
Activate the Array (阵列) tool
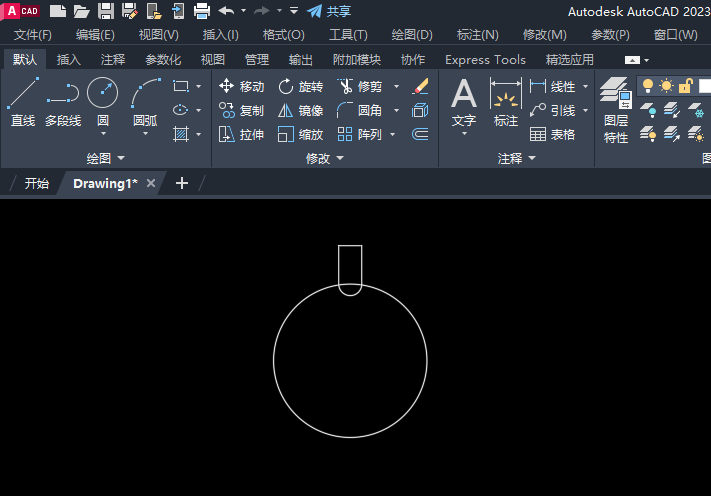360,134
